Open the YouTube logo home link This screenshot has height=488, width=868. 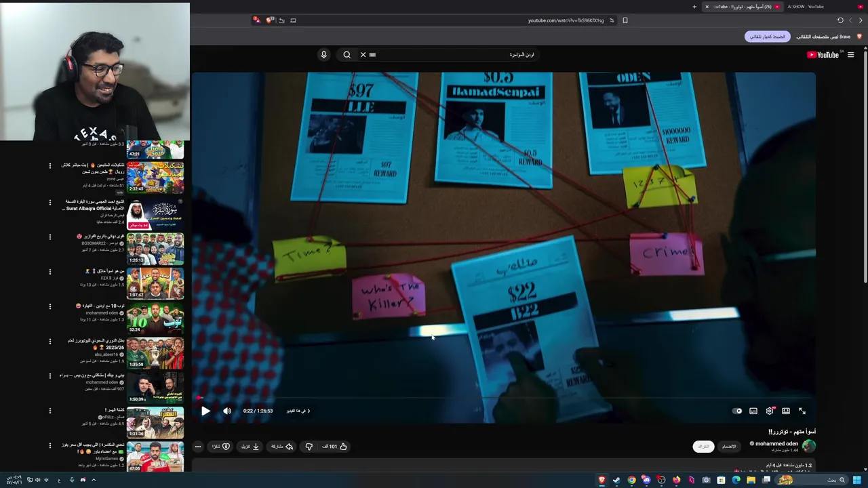point(823,55)
